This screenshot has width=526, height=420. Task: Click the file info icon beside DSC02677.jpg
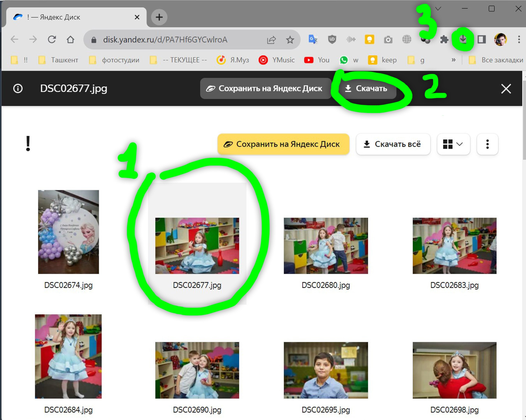[18, 88]
